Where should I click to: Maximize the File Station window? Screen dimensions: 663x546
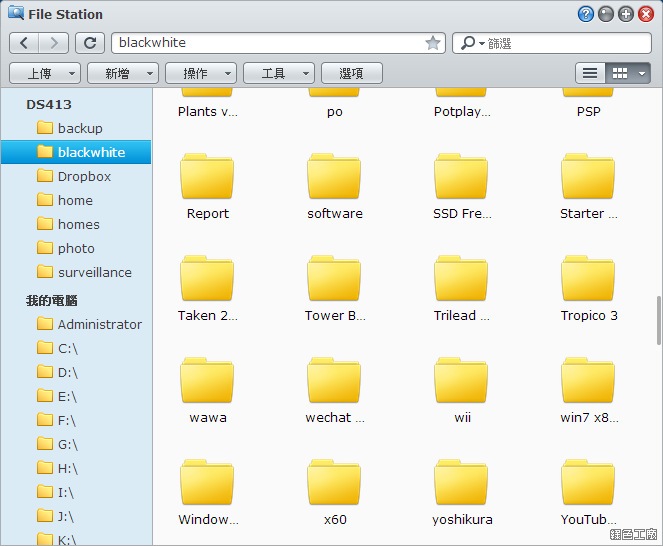[x=626, y=14]
